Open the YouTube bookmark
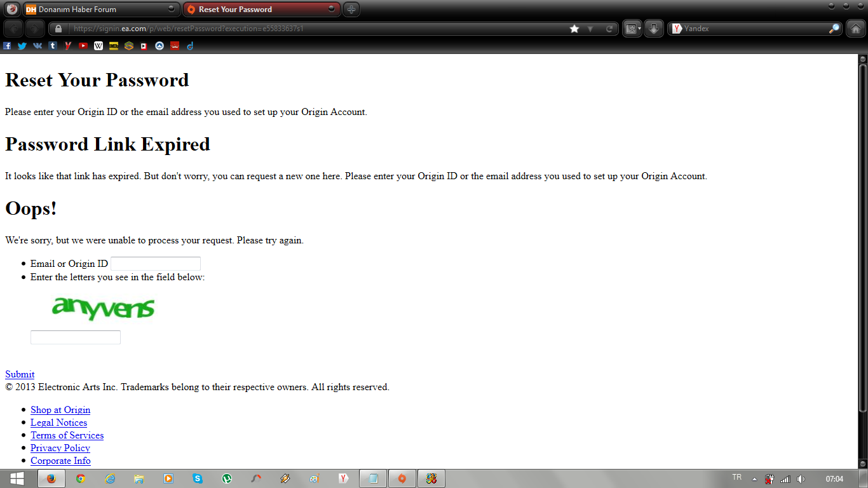This screenshot has height=488, width=868. 83,46
